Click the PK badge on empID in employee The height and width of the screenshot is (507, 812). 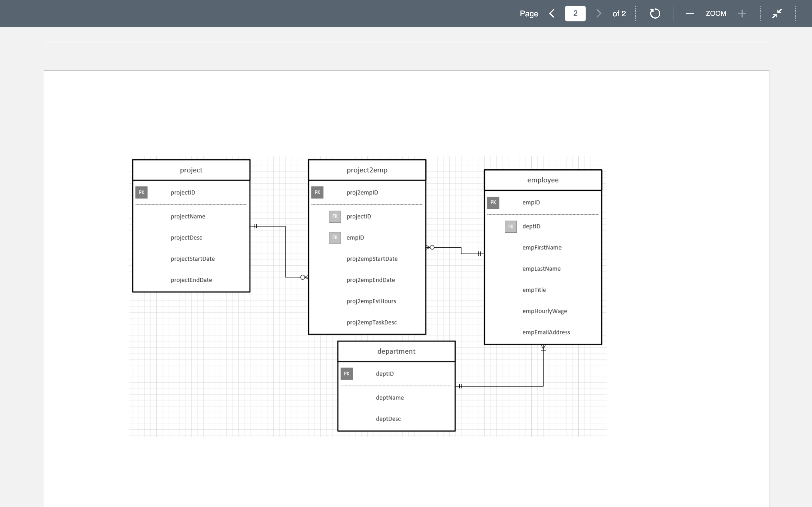pyautogui.click(x=493, y=202)
